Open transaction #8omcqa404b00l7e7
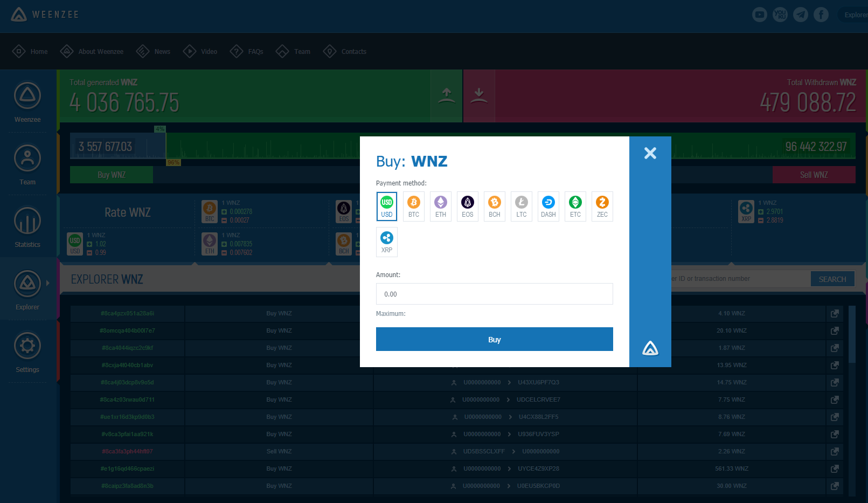The width and height of the screenshot is (868, 503). 127,330
